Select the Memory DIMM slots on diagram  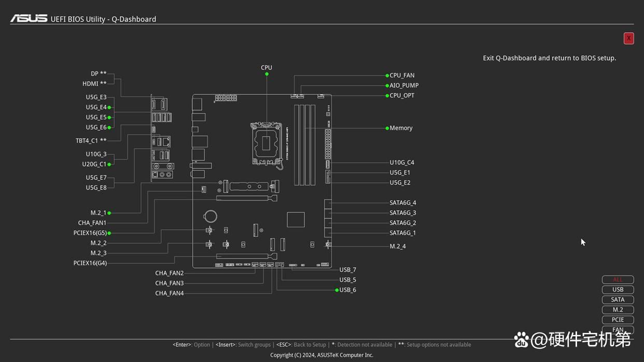pyautogui.click(x=305, y=144)
